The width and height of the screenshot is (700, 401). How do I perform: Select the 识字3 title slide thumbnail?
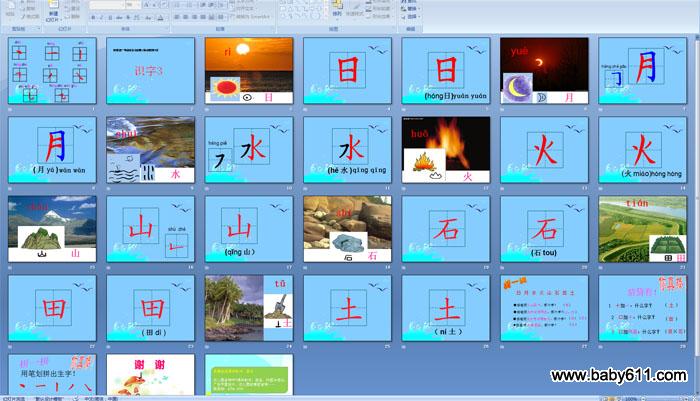pyautogui.click(x=150, y=71)
